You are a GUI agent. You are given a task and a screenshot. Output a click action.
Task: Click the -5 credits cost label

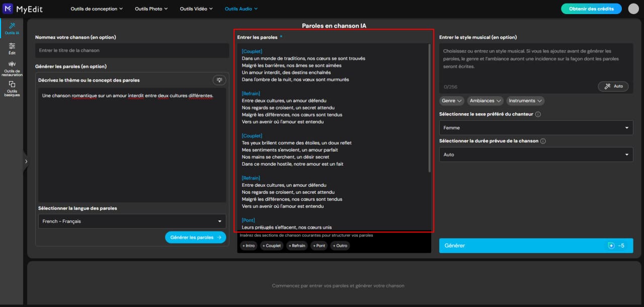click(621, 246)
